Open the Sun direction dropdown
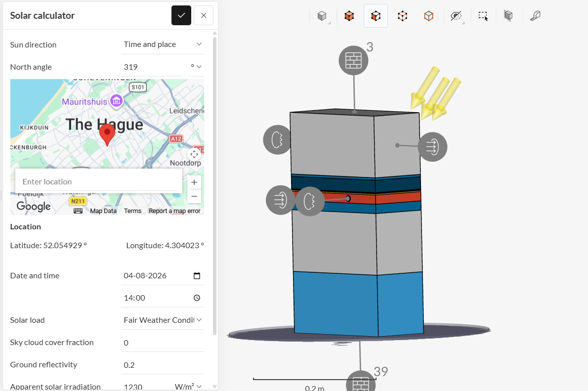Screen dimensions: 588x391 click(163, 44)
